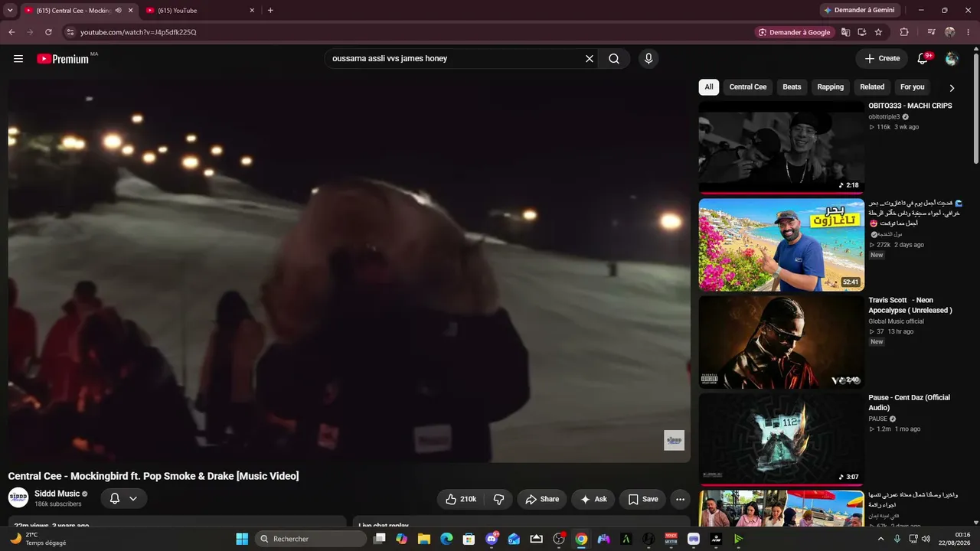Bookmark this page with the star
This screenshot has width=980, height=551.
point(878,32)
